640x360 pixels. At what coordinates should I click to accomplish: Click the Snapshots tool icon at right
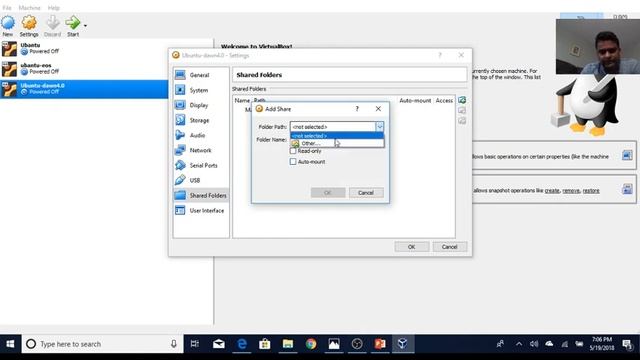tap(627, 189)
